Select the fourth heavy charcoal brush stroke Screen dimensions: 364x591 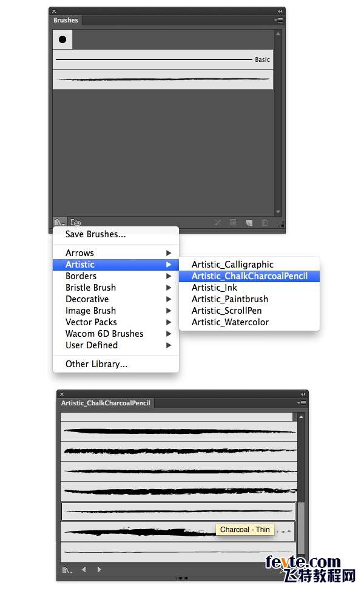point(179,491)
